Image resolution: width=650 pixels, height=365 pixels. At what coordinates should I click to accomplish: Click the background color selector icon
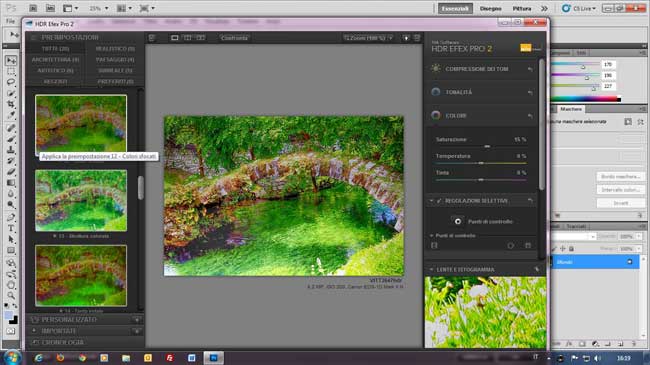click(14, 320)
